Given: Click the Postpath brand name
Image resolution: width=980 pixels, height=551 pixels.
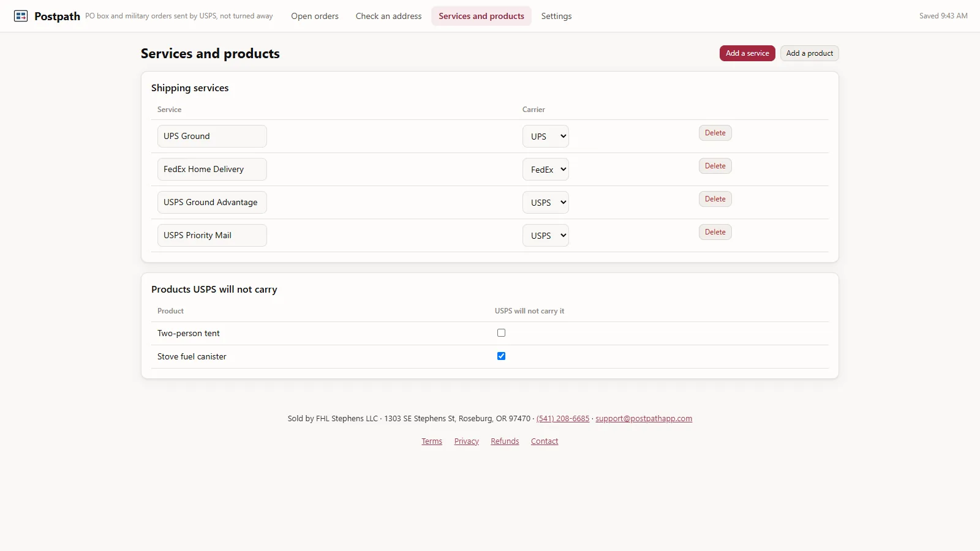Looking at the screenshot, I should point(57,17).
